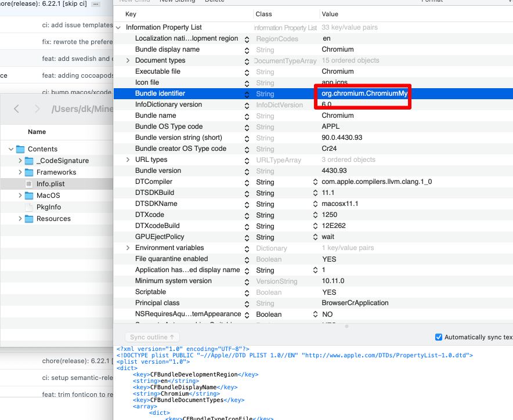Expand the URL types row
Screen dimensions: 513x420
tap(128, 160)
